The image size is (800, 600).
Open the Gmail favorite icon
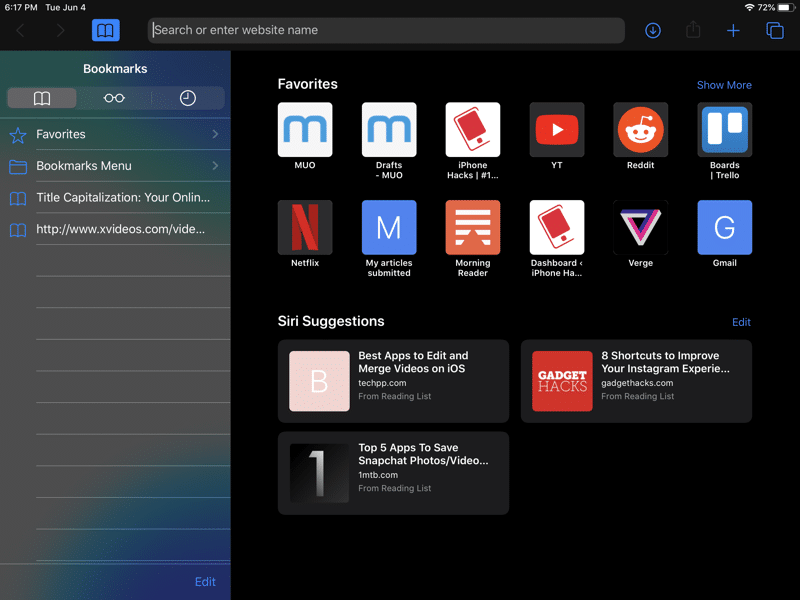[724, 228]
